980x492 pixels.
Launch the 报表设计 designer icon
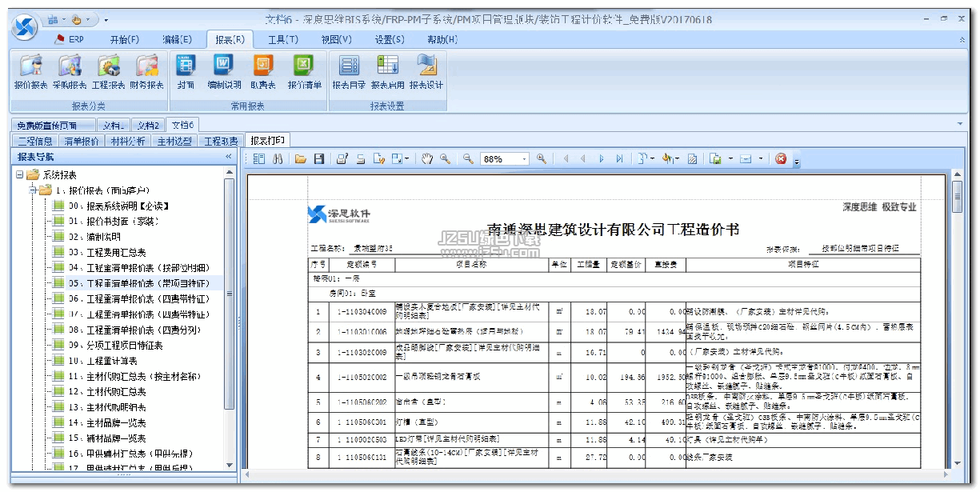coord(426,72)
